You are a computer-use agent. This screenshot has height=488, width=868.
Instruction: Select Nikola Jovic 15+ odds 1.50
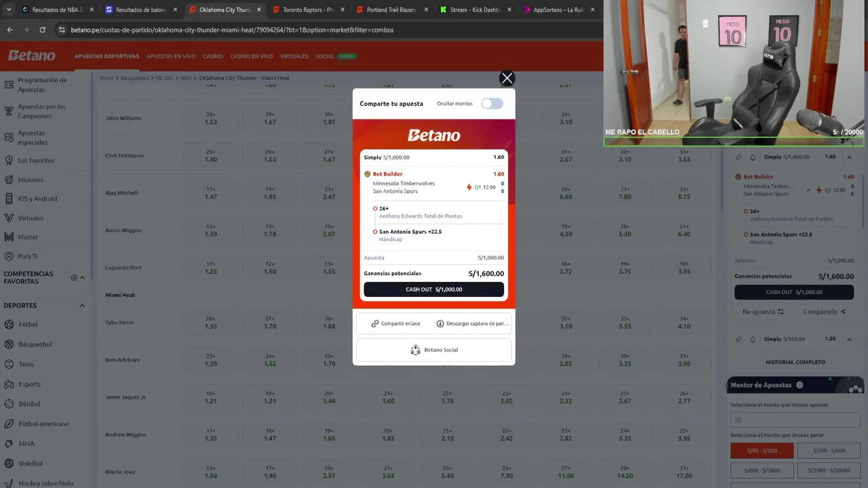coord(211,472)
